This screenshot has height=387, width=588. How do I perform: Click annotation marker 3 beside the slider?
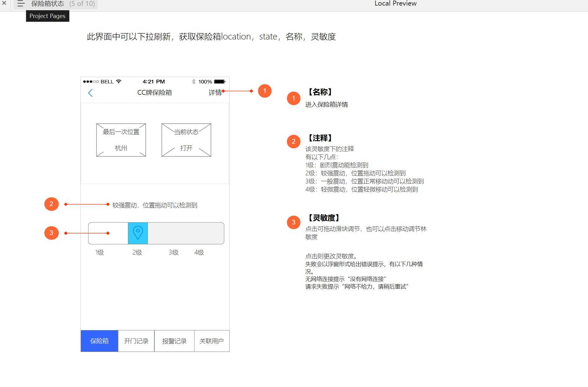[x=51, y=233]
